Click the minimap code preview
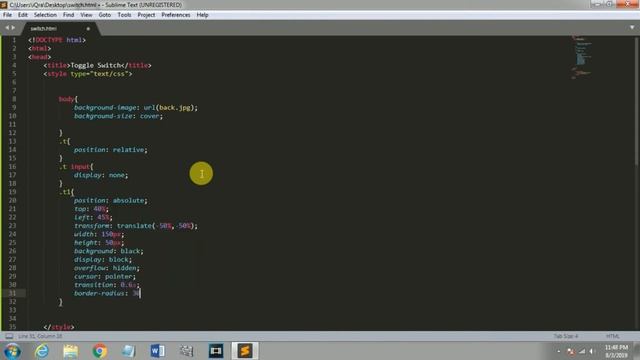 [x=582, y=57]
